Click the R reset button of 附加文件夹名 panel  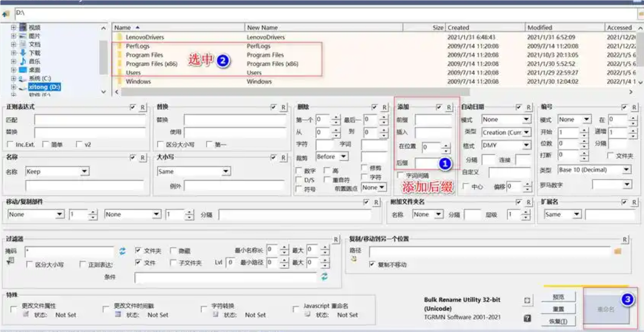tap(529, 202)
